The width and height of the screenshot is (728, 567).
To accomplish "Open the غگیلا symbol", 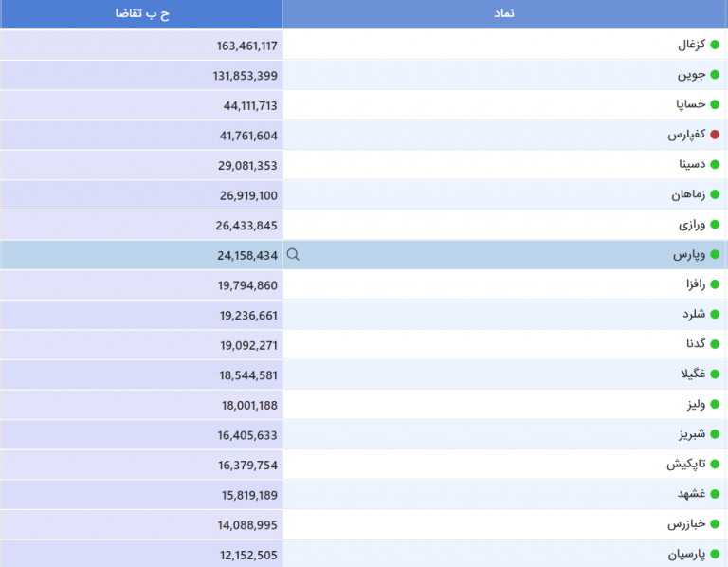I will 693,374.
